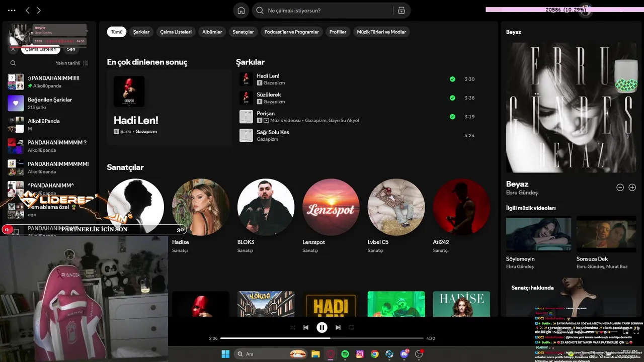
Task: Click Gazapizm link in top result
Action: coord(146,131)
